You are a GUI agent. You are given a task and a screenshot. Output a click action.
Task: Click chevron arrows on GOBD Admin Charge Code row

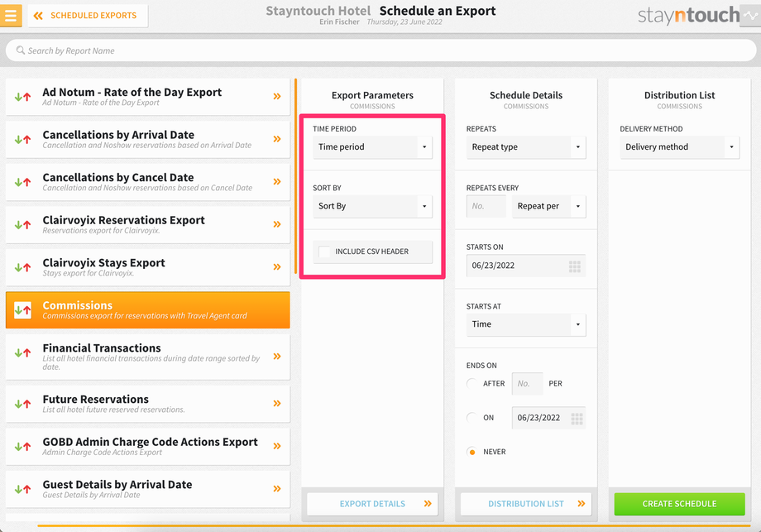(277, 446)
